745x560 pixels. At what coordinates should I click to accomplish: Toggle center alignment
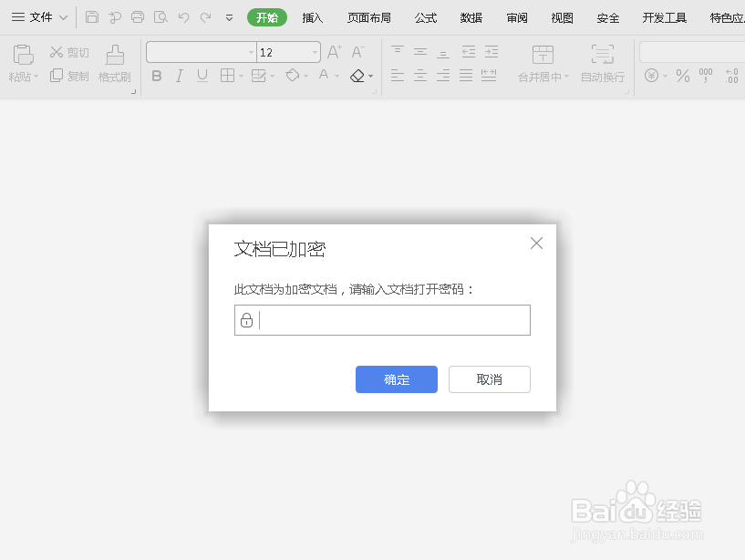[420, 77]
